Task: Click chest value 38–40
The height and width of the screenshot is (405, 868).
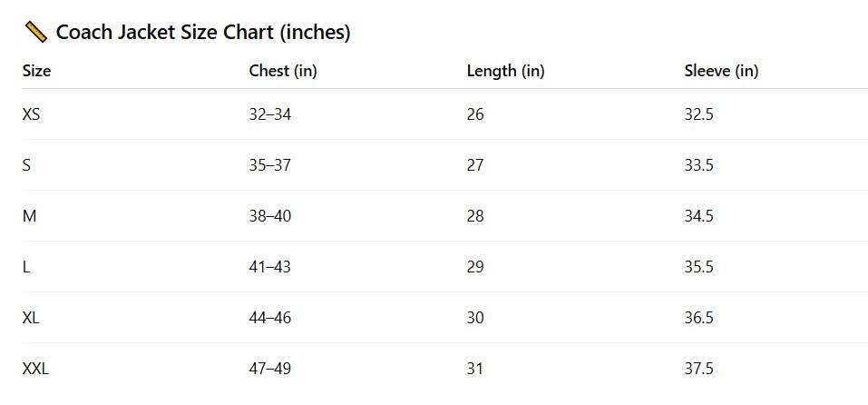Action: 270,216
